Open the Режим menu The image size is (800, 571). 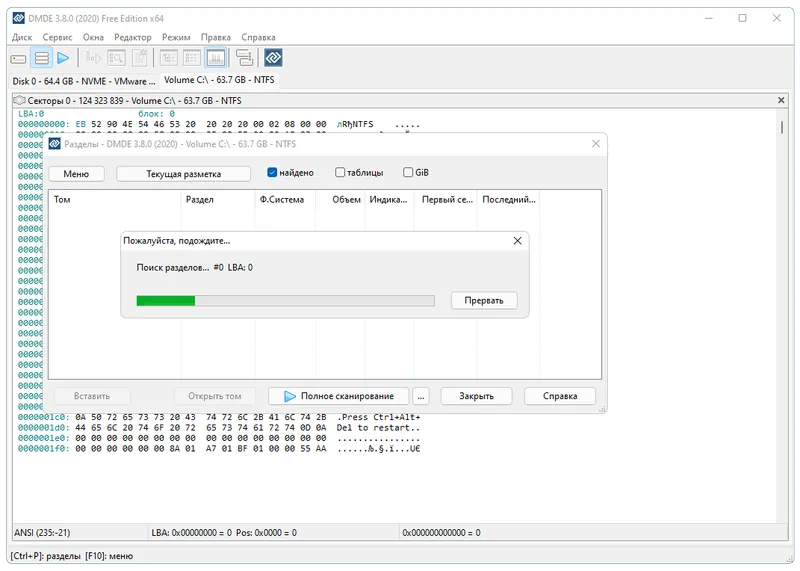[176, 37]
